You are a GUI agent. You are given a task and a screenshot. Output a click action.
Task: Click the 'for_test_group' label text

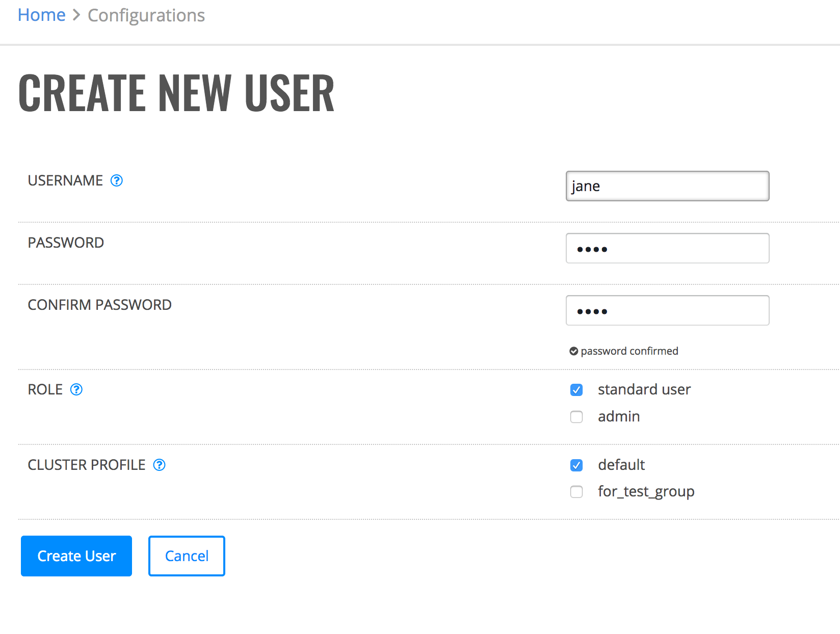[x=646, y=492]
